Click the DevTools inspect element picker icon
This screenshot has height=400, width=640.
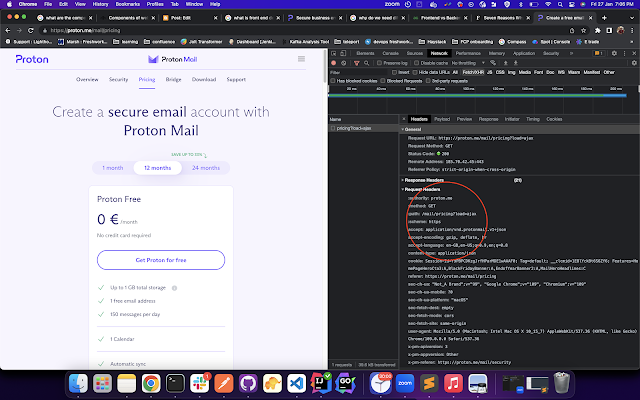pos(333,53)
